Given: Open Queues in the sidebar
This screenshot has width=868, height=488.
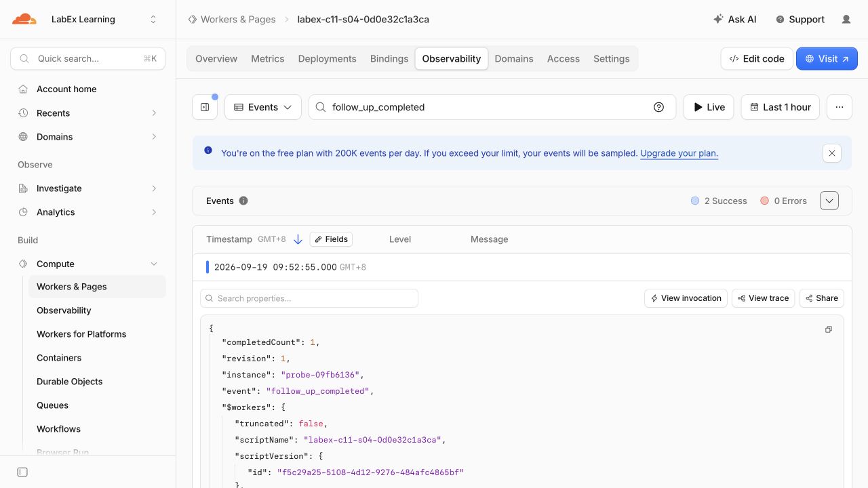Looking at the screenshot, I should [53, 405].
